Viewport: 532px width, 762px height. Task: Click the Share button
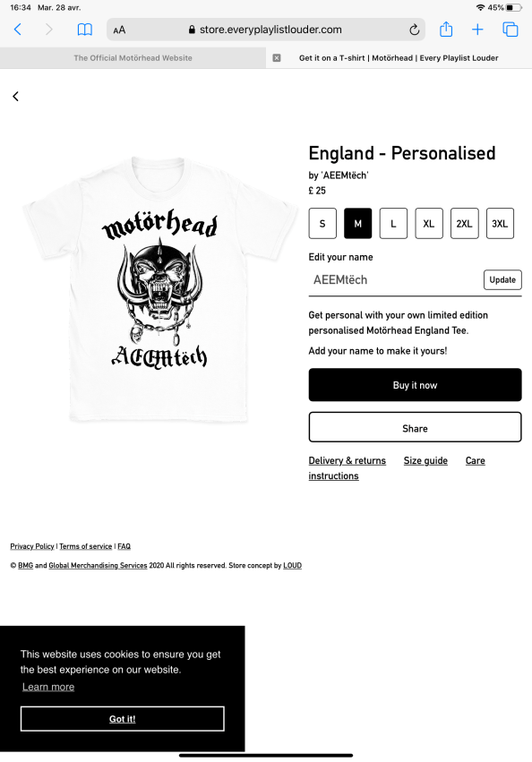coord(415,427)
